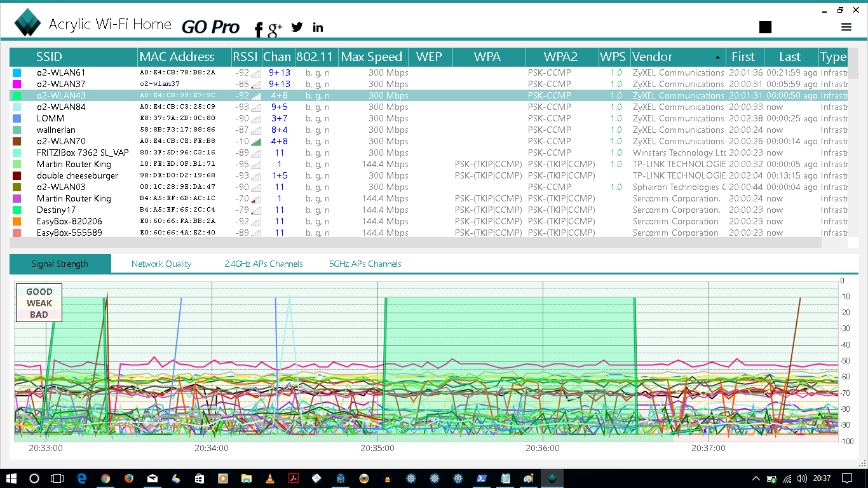Sort by the First column header
This screenshot has width=868, height=488.
pyautogui.click(x=745, y=57)
